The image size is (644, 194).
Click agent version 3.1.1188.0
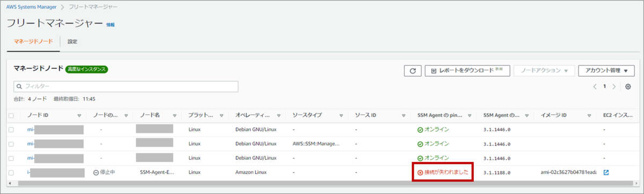tap(496, 173)
